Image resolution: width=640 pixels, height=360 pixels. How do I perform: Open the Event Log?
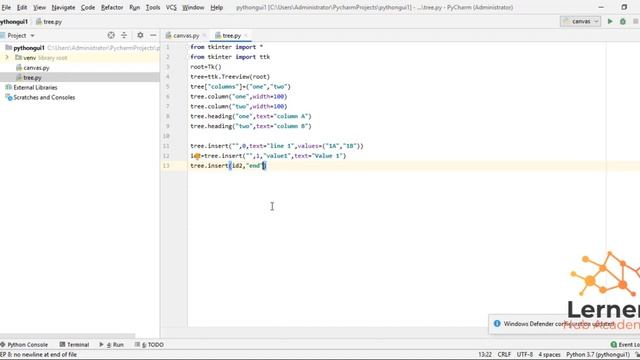[625, 344]
